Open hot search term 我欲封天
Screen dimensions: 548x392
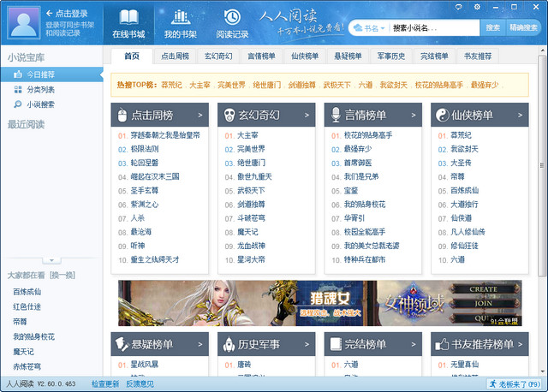tap(394, 85)
